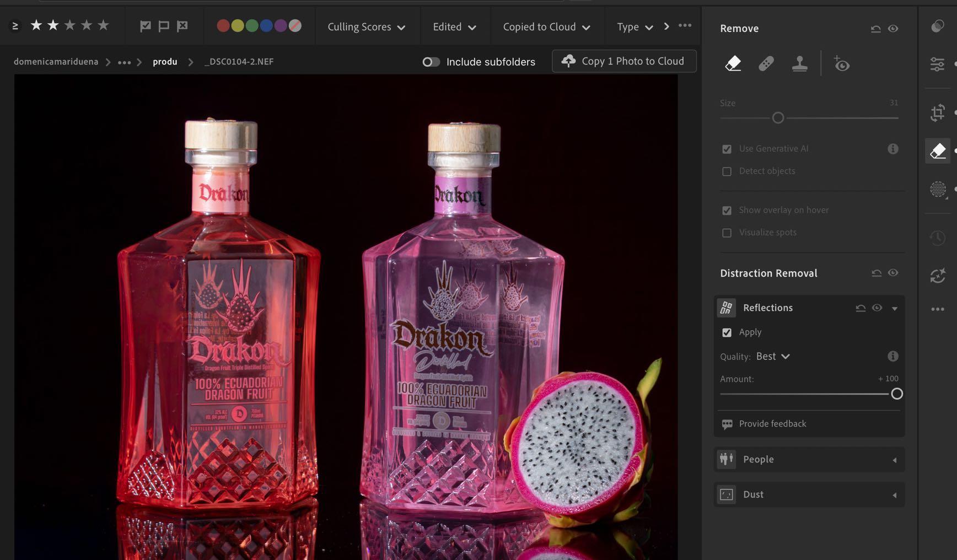Open the Copied to Cloud dropdown
The image size is (957, 560).
(546, 26)
